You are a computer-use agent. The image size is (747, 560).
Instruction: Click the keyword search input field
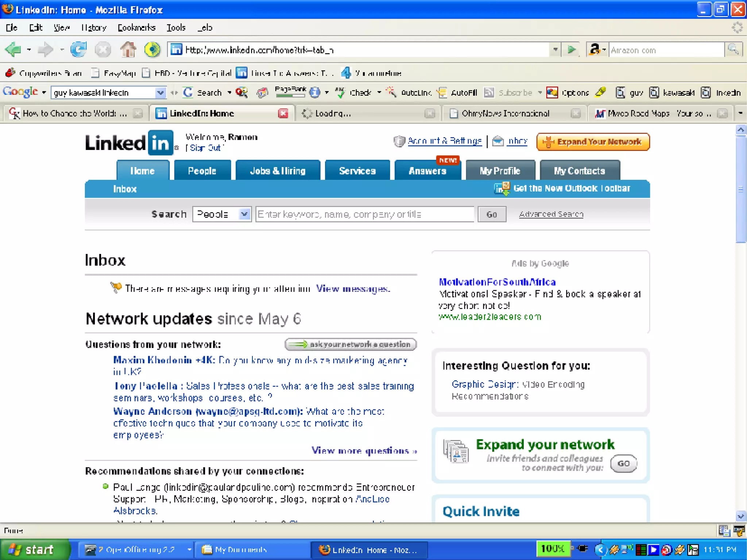364,214
